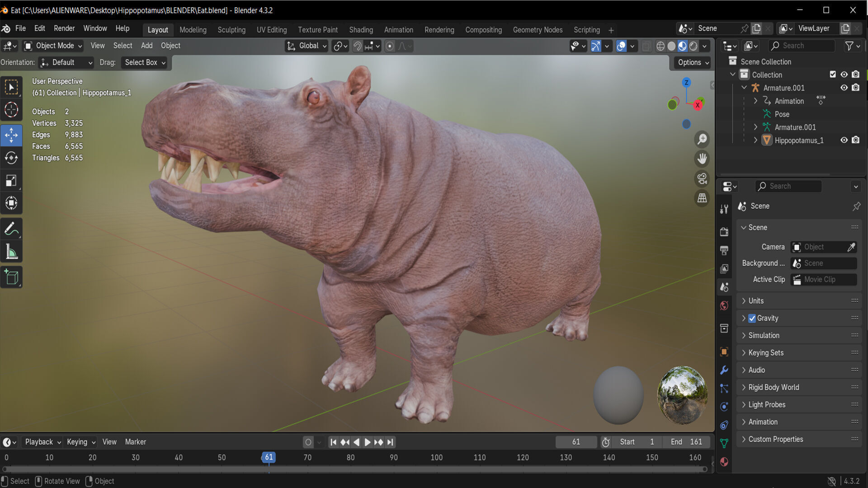
Task: Disable Hippopotamus_1 in renders camera icon
Action: (x=856, y=140)
